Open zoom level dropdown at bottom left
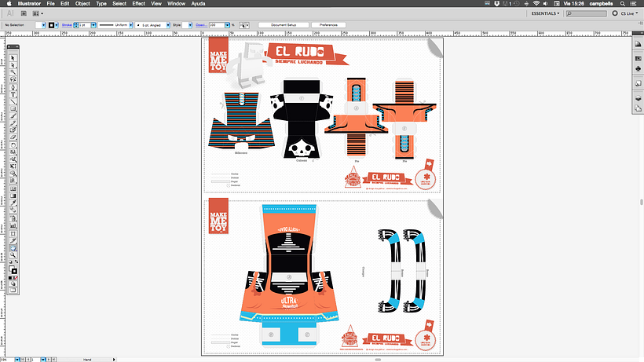This screenshot has height=362, width=644. tap(17, 360)
